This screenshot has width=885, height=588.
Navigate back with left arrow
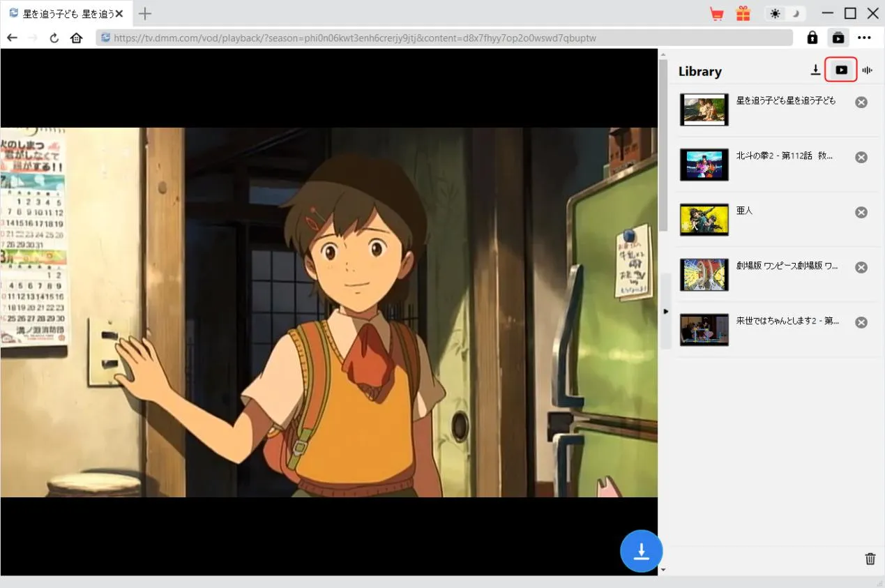(x=13, y=38)
